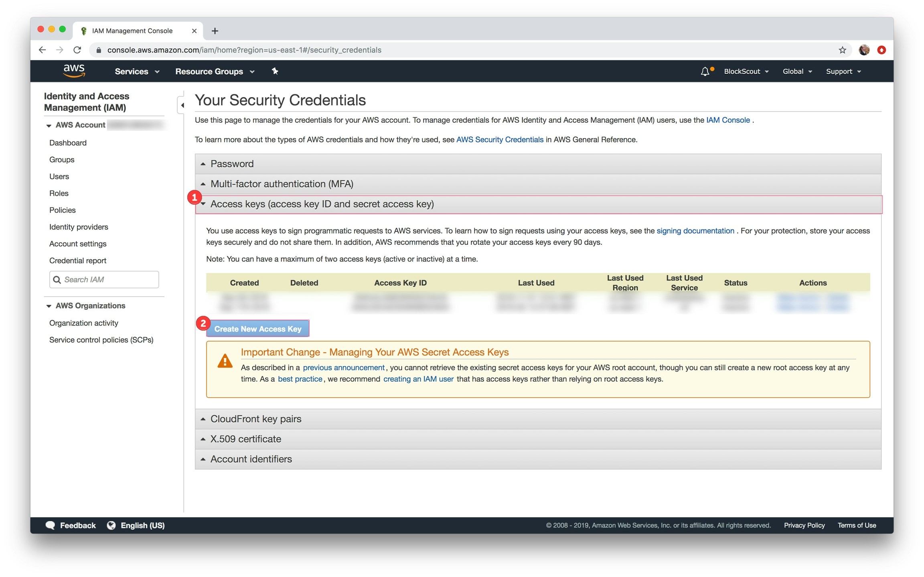Screen dimensions: 924x577
Task: Click the pin shortcuts icon in navbar
Action: click(x=275, y=71)
